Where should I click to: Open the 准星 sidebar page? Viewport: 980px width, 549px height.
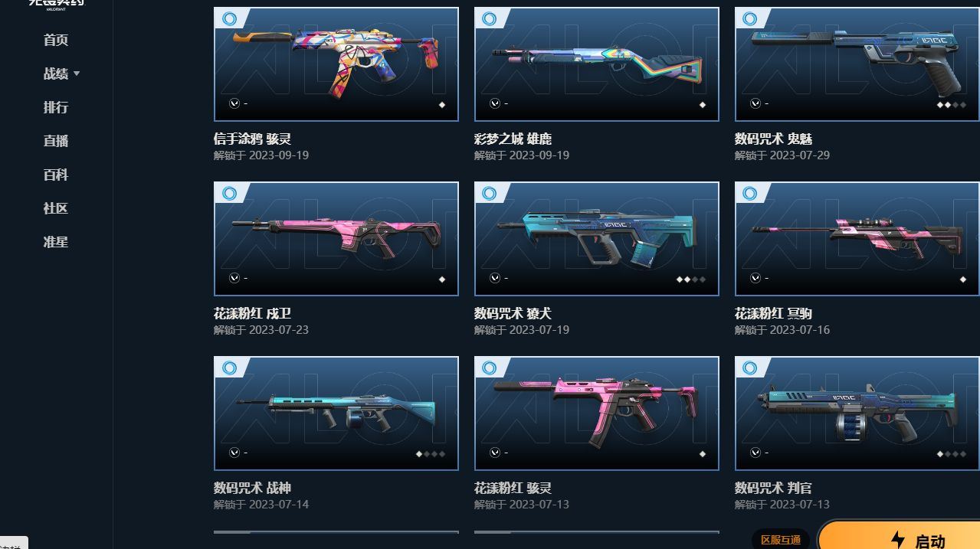click(56, 242)
